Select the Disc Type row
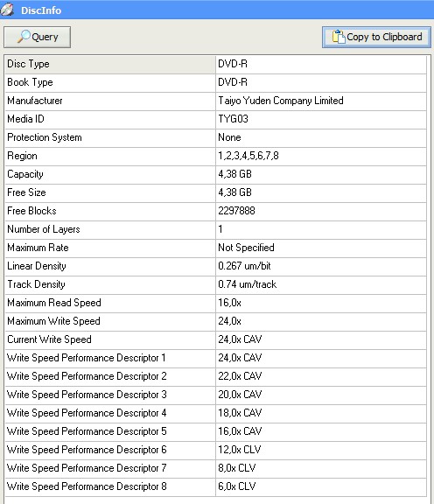The height and width of the screenshot is (504, 434). (216, 64)
